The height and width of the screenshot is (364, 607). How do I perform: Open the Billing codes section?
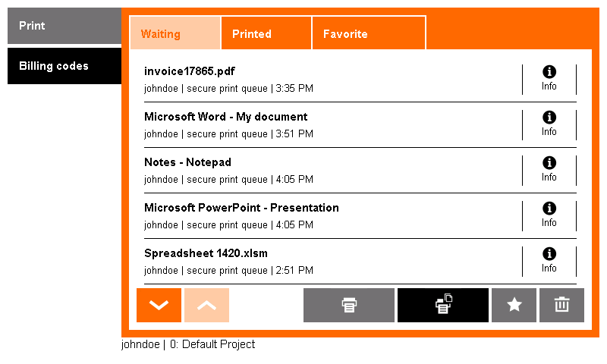coord(64,66)
